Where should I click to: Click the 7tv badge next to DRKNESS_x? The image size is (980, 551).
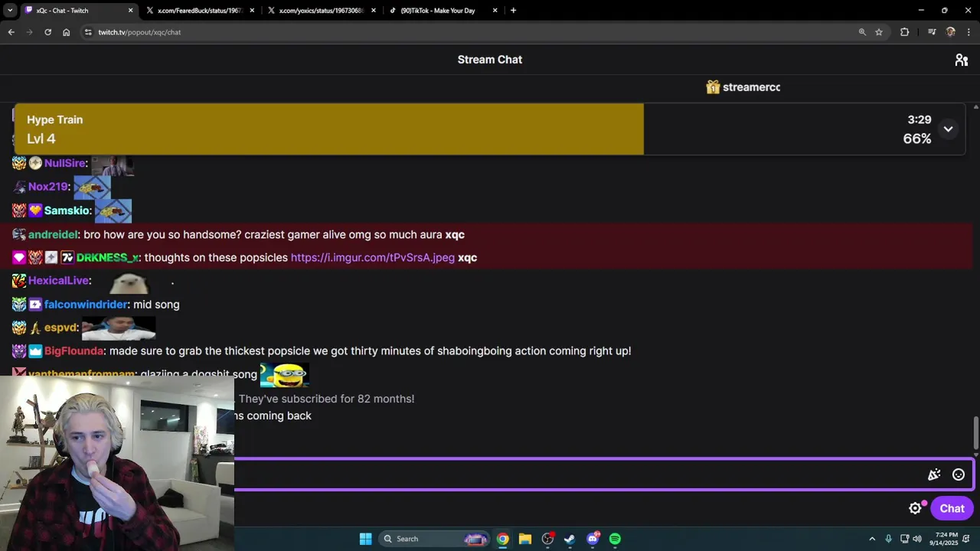(67, 258)
